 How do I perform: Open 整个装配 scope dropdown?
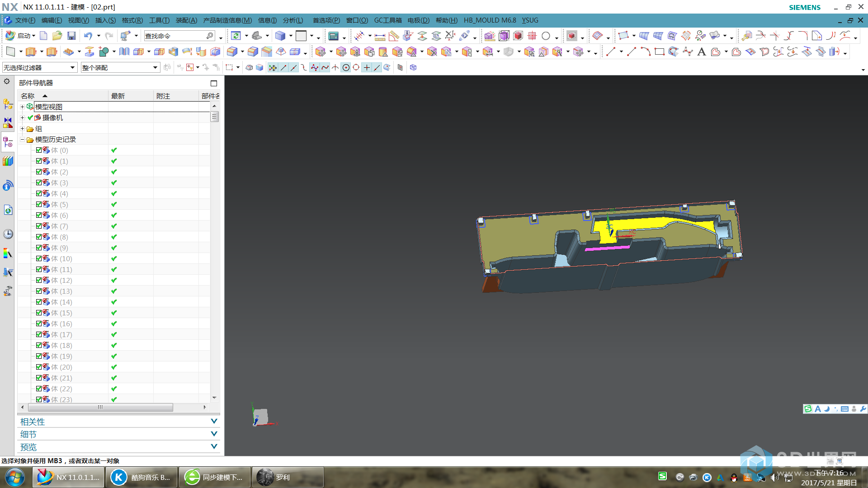pos(120,68)
